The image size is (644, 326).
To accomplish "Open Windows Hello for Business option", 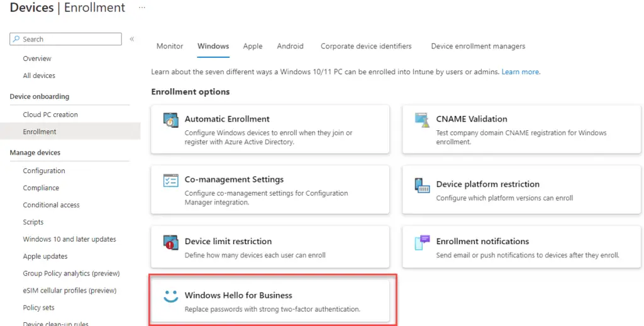I will click(x=270, y=301).
